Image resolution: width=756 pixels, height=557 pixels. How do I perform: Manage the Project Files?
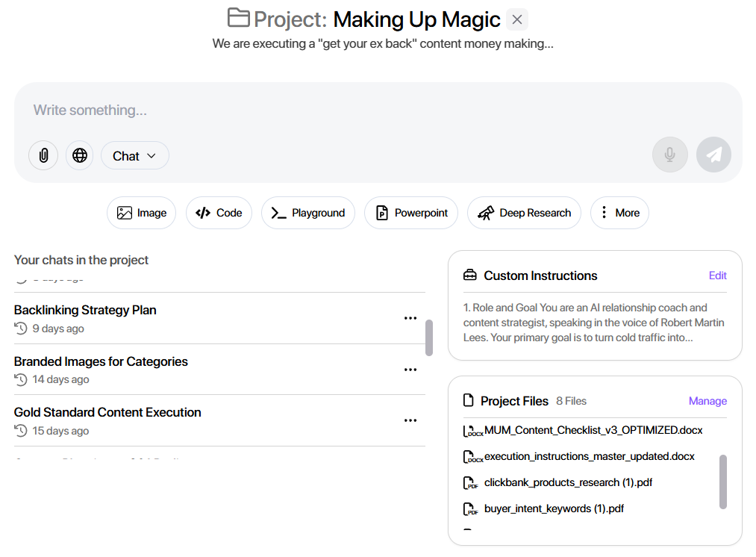coord(707,401)
